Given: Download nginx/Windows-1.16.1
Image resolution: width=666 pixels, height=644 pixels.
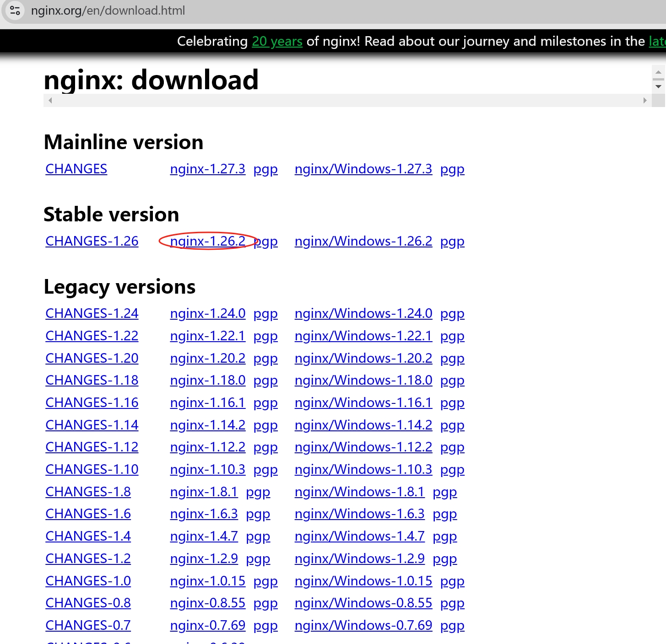Looking at the screenshot, I should (x=363, y=402).
